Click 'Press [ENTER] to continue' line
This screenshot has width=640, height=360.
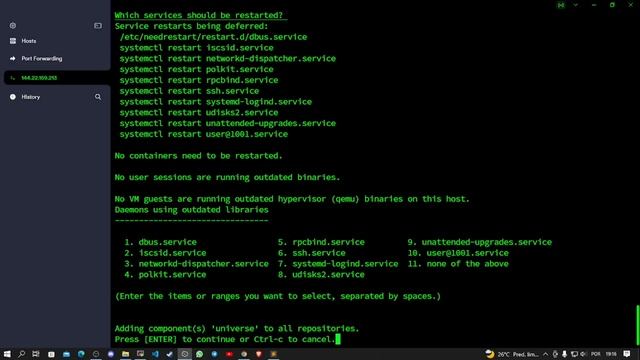point(225,339)
